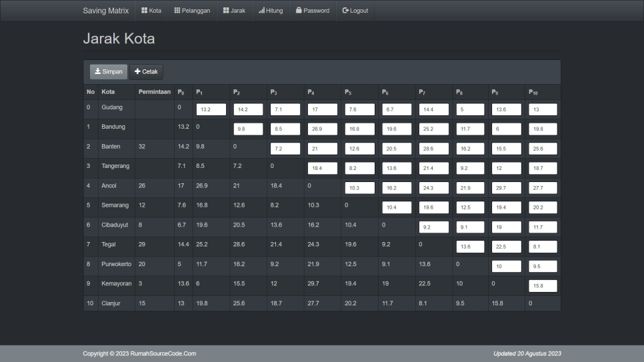
Task: Go to the Hitung menu item
Action: point(271,11)
